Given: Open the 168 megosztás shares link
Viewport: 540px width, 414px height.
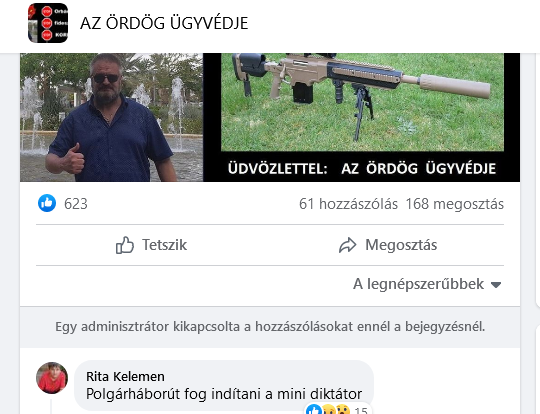Looking at the screenshot, I should coord(455,204).
